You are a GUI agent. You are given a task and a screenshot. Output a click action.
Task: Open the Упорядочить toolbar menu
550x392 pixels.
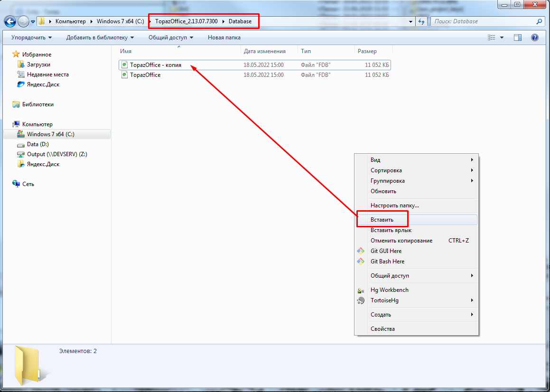(32, 37)
